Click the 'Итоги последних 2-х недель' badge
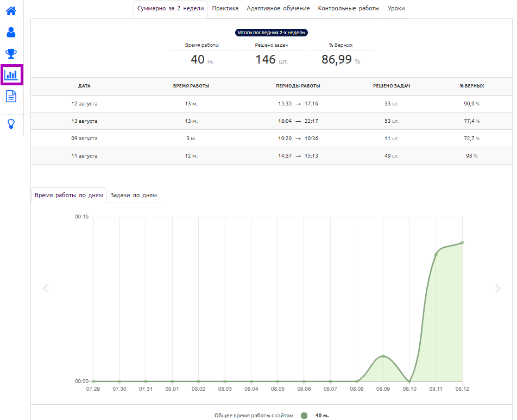Screen dimensions: 517x420 click(272, 33)
